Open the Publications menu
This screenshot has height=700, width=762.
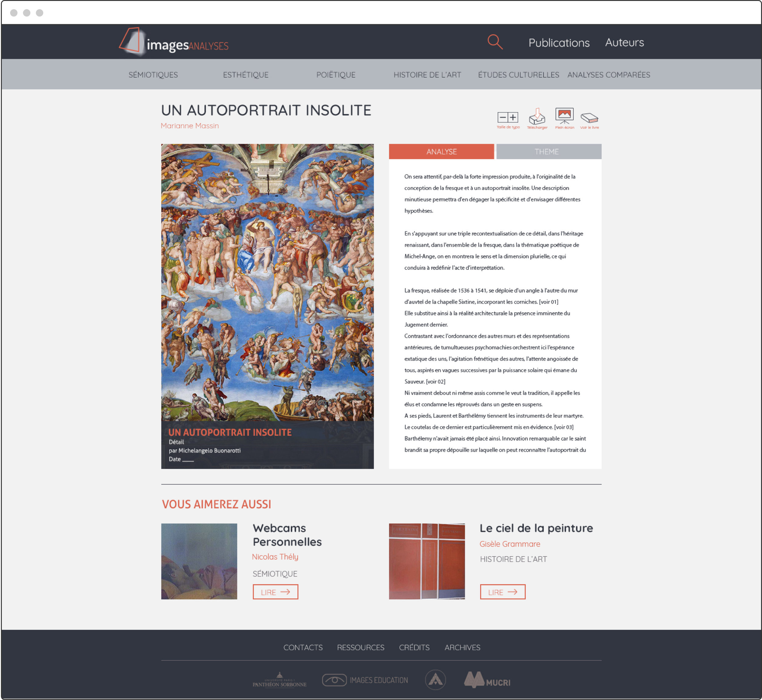point(559,43)
